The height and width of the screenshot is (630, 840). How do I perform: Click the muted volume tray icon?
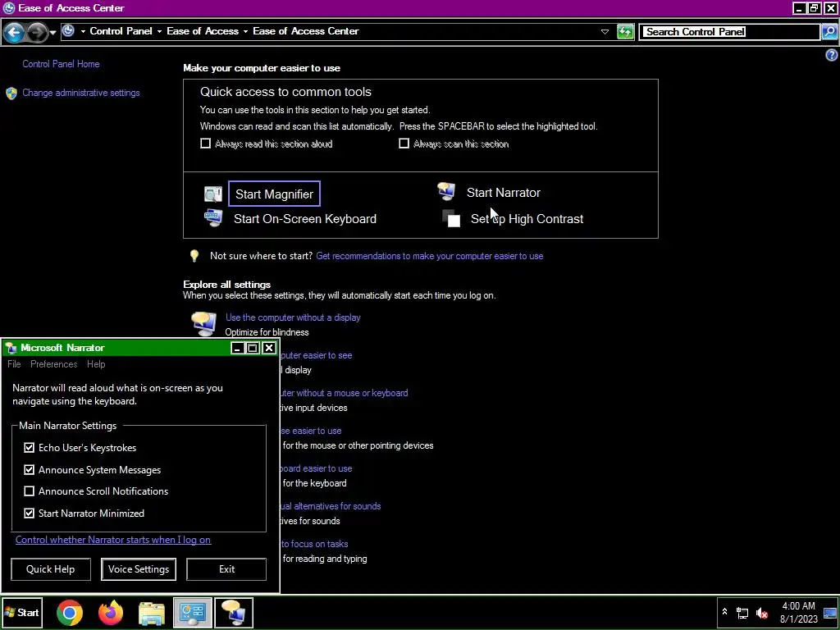coord(761,612)
